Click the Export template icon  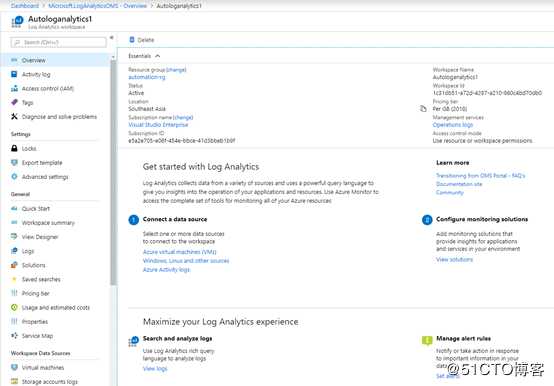14,162
